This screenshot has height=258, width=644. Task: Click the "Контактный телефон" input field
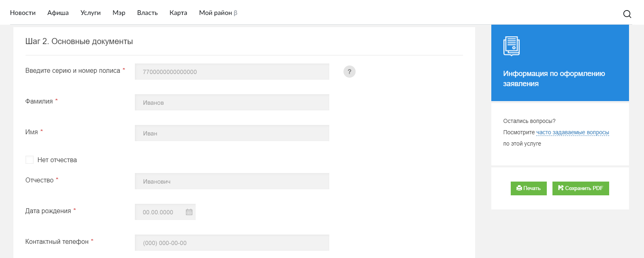(x=232, y=243)
